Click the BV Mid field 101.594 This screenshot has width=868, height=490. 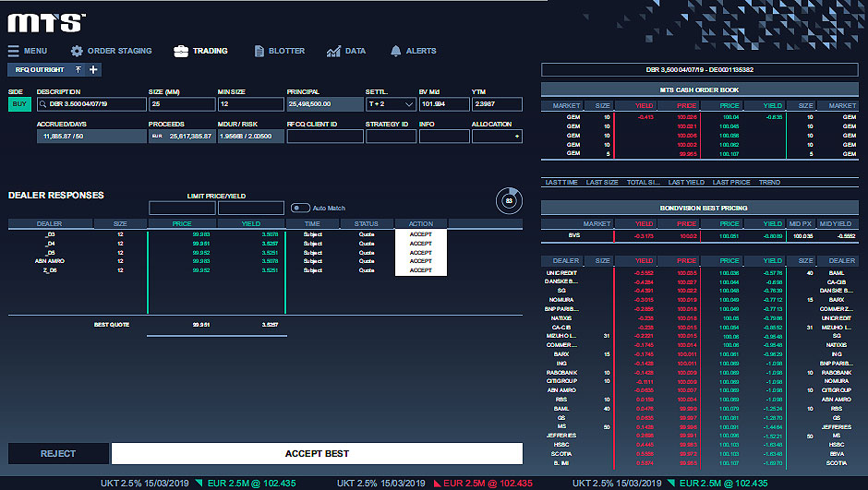point(444,104)
